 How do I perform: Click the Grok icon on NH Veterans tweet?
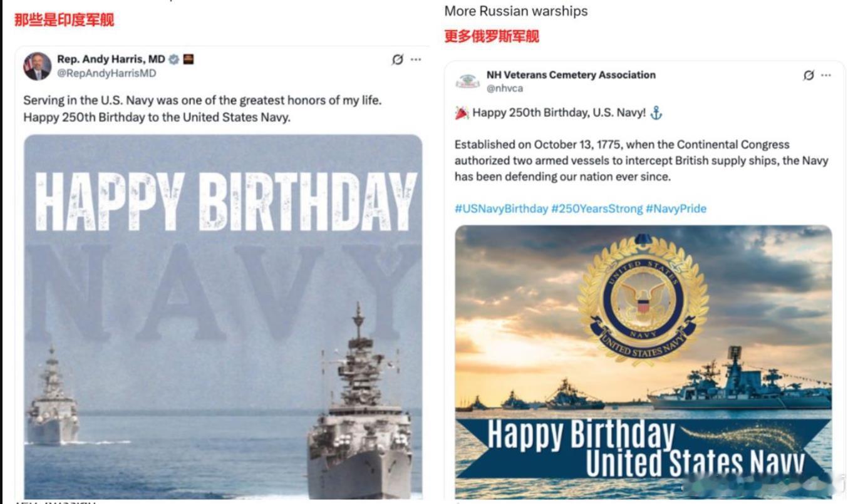click(x=809, y=75)
